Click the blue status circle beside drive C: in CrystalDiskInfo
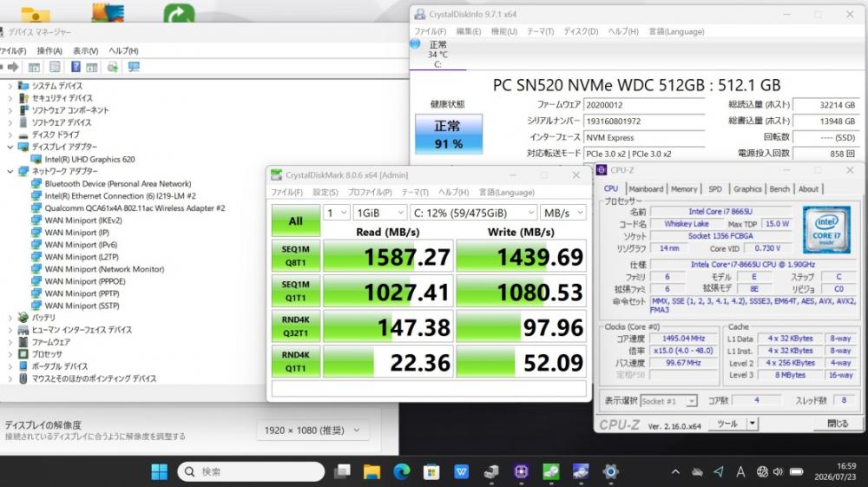 pos(415,43)
